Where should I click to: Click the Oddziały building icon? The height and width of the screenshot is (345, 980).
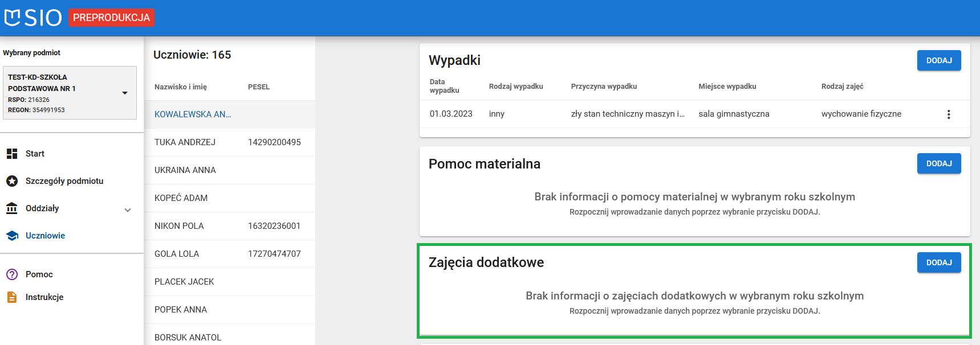pyautogui.click(x=12, y=208)
